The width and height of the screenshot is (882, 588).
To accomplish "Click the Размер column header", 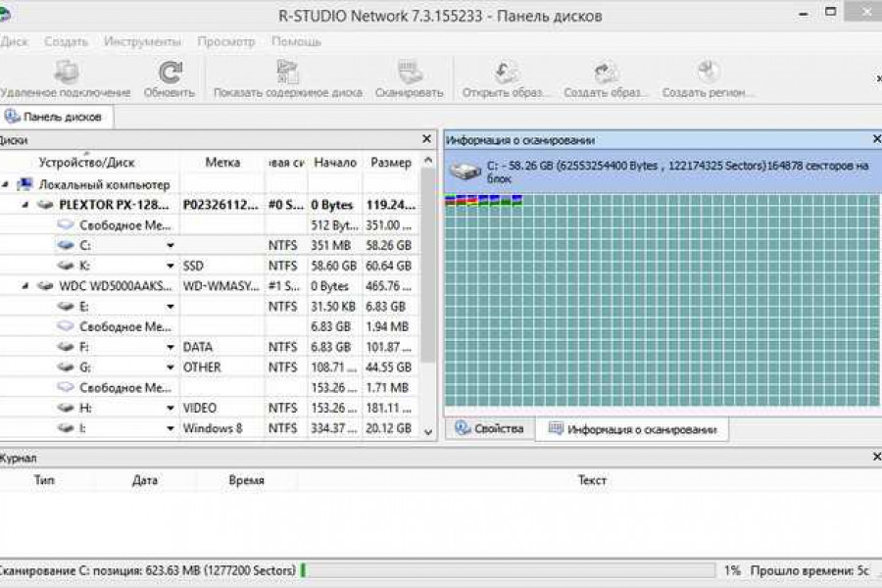I will 390,163.
